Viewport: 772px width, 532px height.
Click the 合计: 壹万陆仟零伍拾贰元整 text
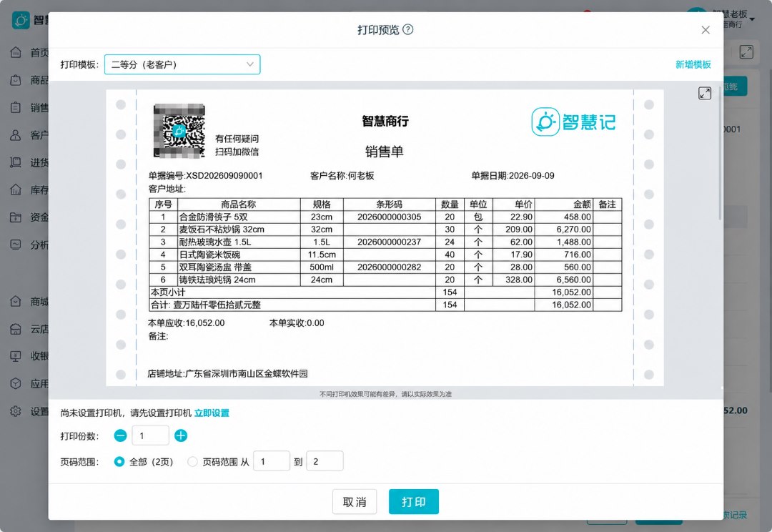tap(206, 305)
